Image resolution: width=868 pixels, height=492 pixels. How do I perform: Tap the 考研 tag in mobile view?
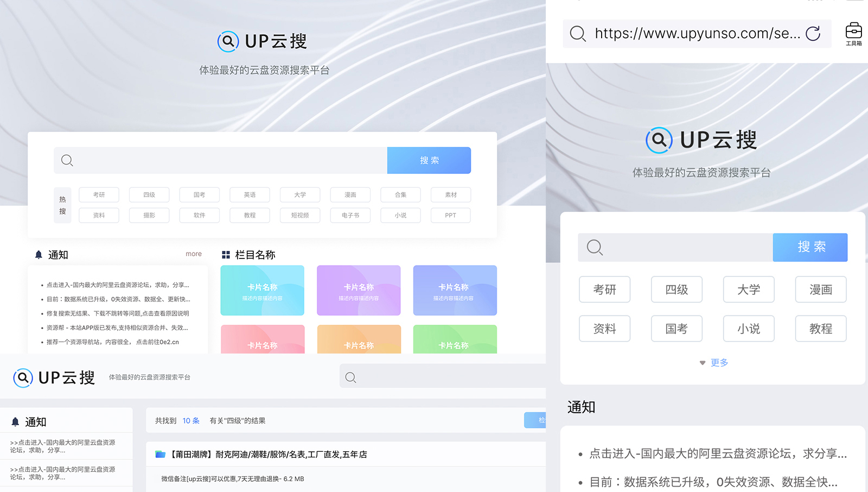[x=605, y=289]
